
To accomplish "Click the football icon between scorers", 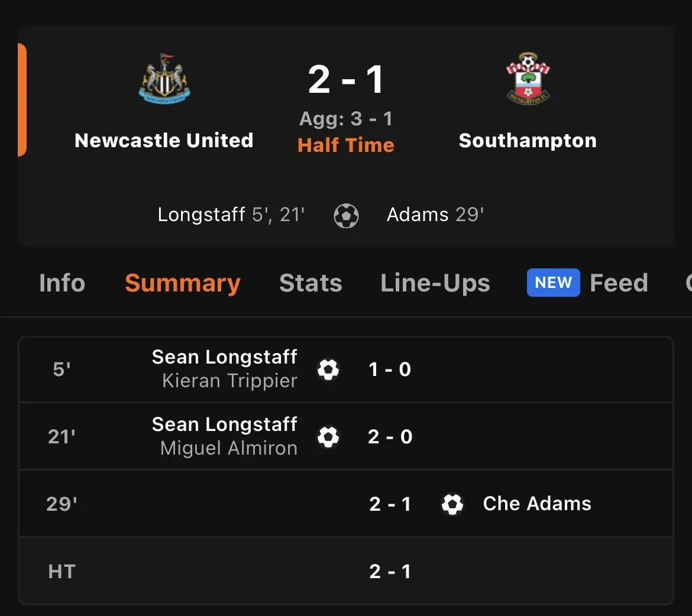I will (x=346, y=216).
